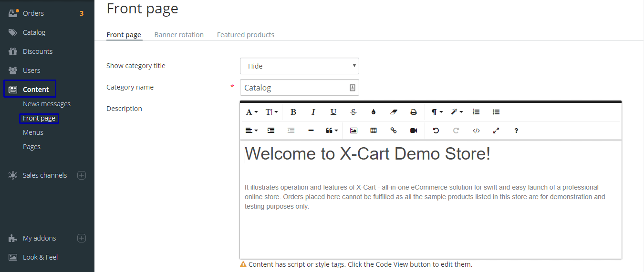Open My addons in the sidebar
Screen dimensions: 644x272
pyautogui.click(x=39, y=238)
